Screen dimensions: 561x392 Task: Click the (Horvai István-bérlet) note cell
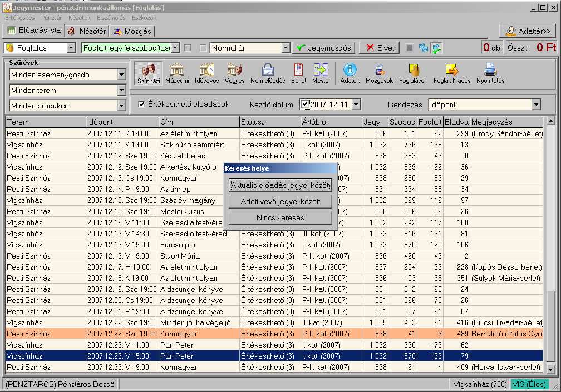click(x=506, y=367)
